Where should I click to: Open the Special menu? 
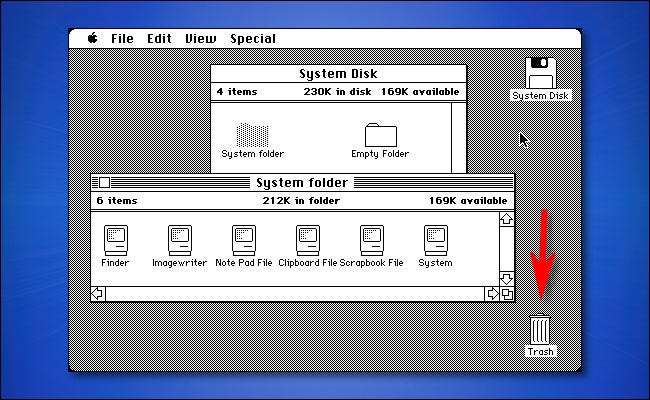[x=253, y=39]
